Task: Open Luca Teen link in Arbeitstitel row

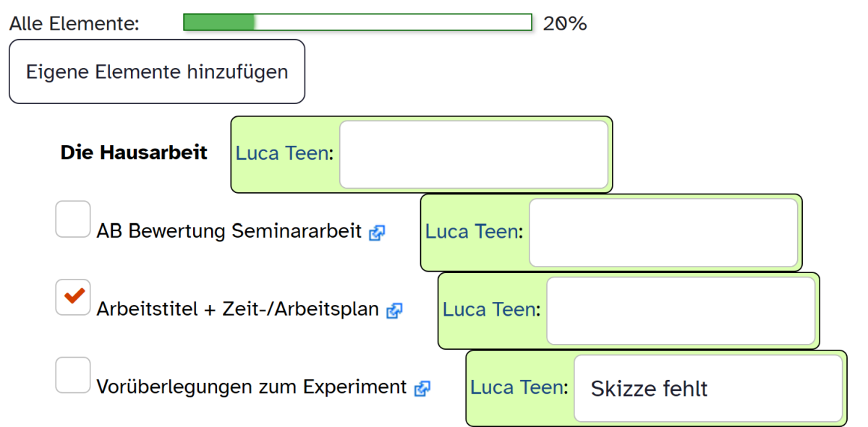Action: point(489,310)
